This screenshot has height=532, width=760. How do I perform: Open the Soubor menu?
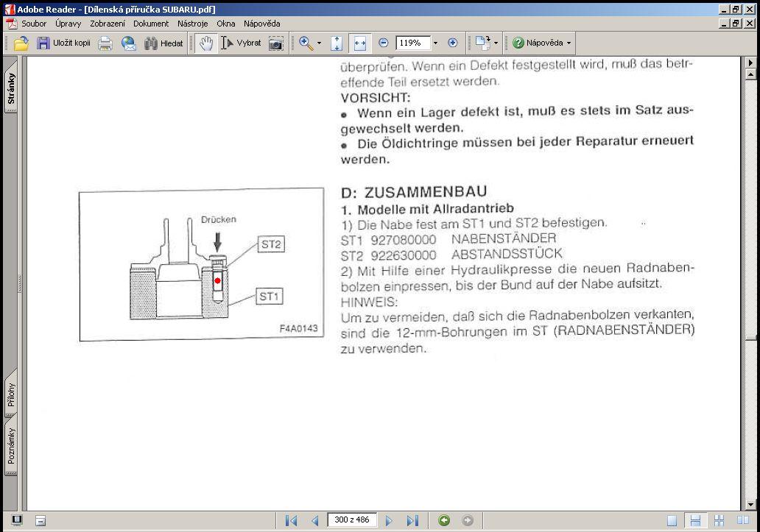[x=34, y=24]
